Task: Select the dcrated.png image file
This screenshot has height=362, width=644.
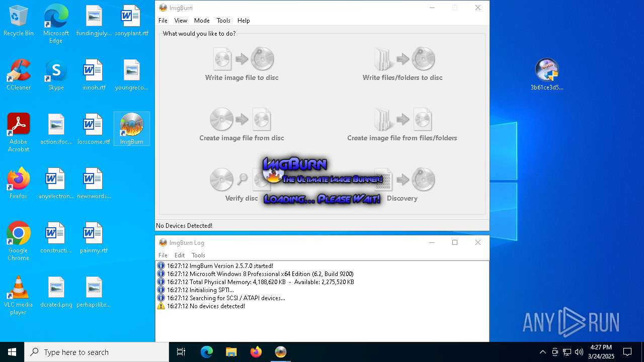Action: coord(56,293)
